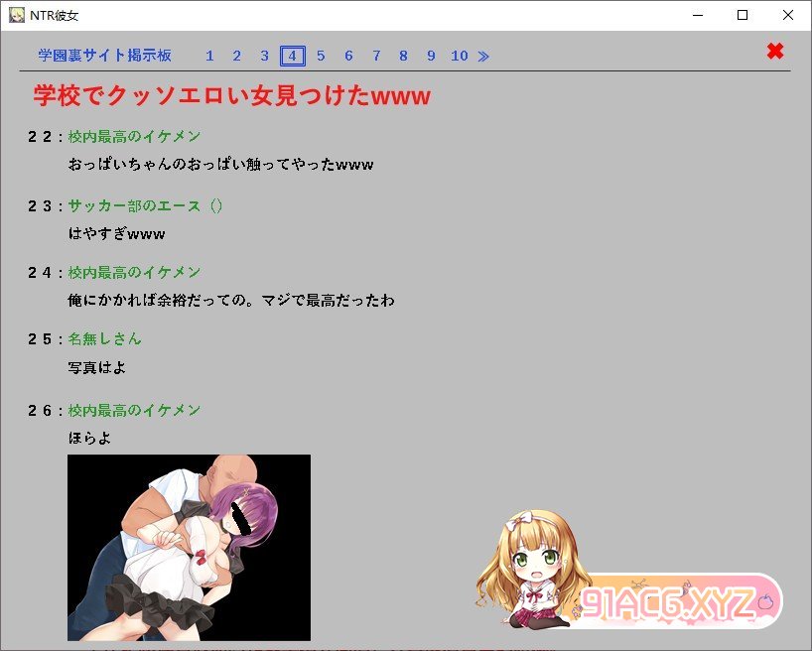Switch to page 5
Screen dimensions: 812x651
tap(321, 57)
